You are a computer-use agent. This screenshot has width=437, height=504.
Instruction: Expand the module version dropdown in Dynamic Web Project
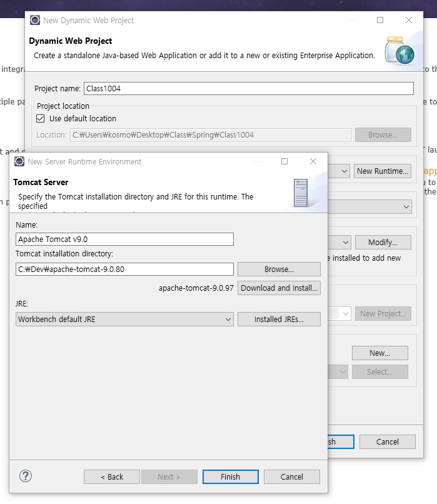406,207
